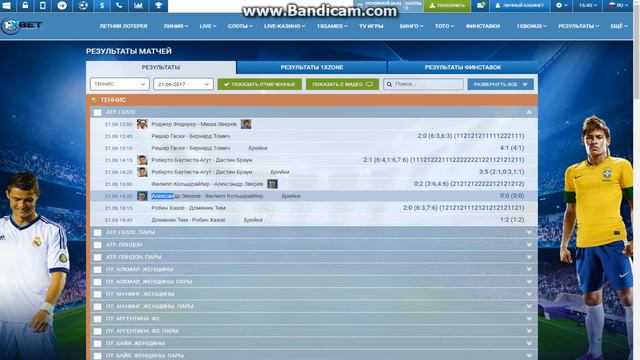The image size is (640, 360).
Task: Open the Telegram icon in top bar
Action: 62,5
